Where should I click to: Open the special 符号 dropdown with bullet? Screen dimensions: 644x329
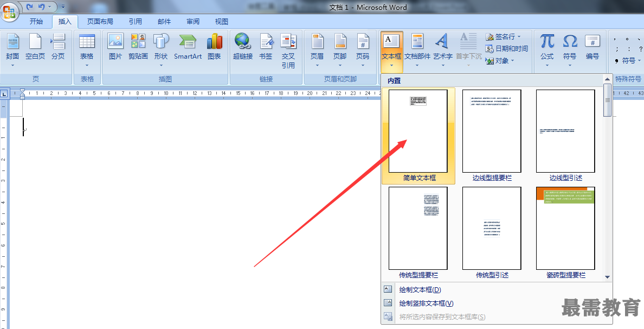(628, 60)
